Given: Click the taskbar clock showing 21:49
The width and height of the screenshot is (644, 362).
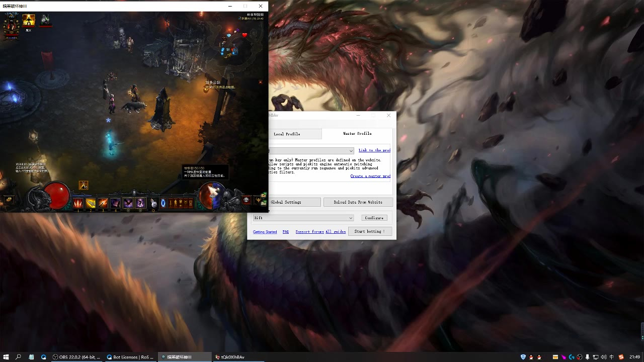Looking at the screenshot, I should (x=634, y=357).
